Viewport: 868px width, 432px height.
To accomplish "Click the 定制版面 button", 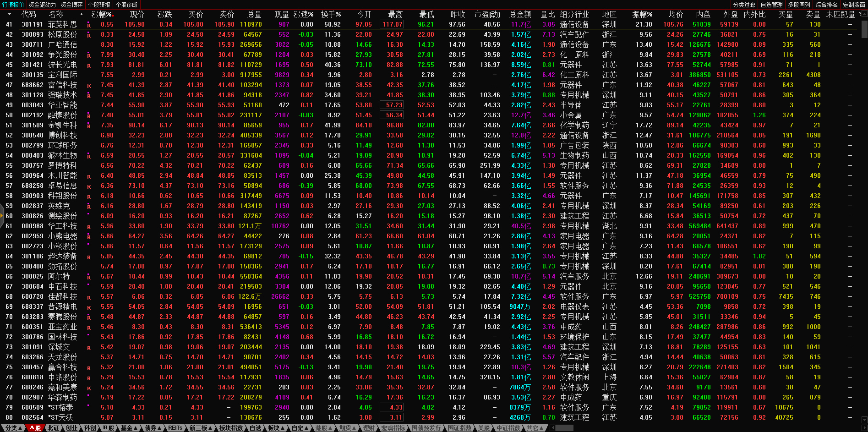I will (854, 5).
